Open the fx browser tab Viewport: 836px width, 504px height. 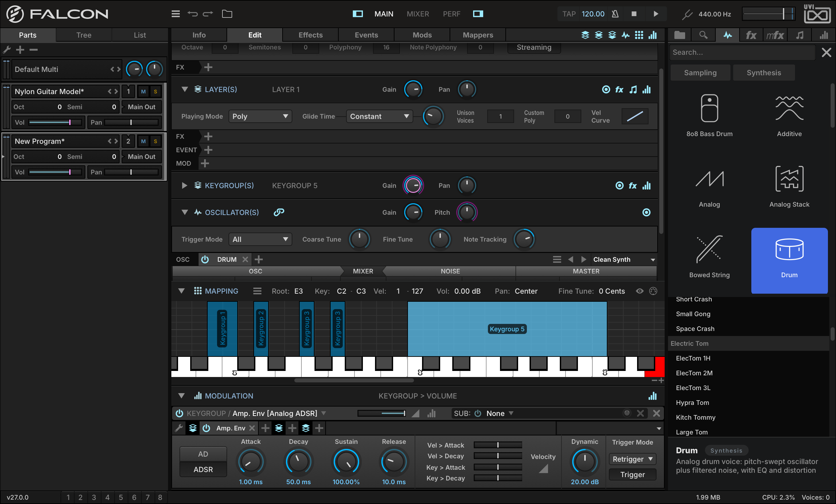pyautogui.click(x=751, y=35)
